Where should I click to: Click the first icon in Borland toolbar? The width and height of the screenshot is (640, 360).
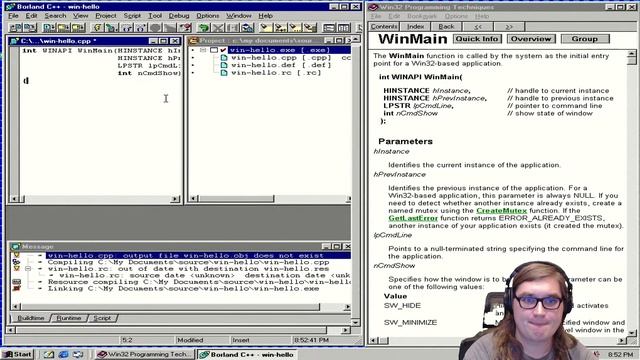pos(16,28)
